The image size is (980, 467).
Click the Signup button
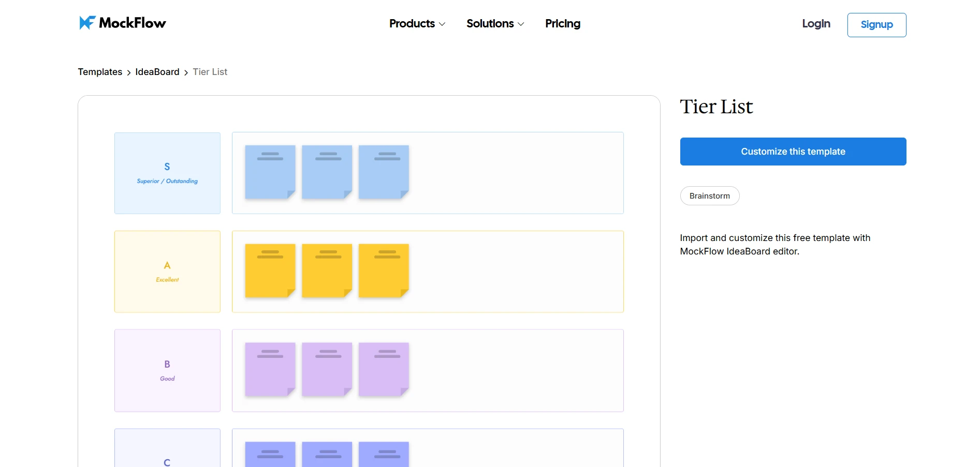pos(876,24)
